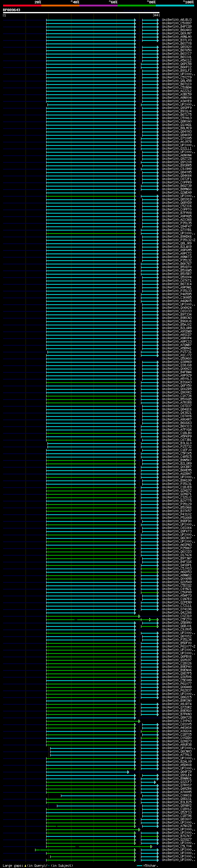This screenshot has width=197, height=868.
Task: Select the UniRef100_Q1XA01 label
Action: 177,125
